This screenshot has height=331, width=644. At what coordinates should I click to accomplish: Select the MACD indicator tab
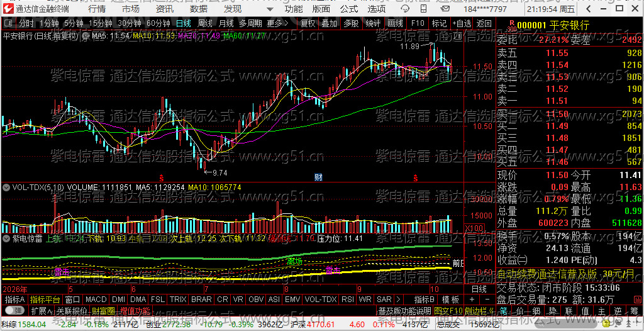pos(96,300)
